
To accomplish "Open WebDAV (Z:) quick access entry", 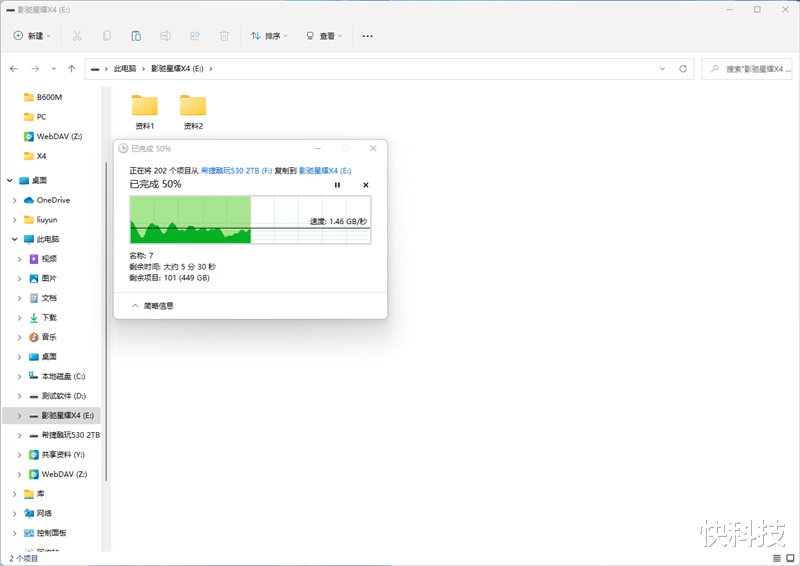I will [x=53, y=136].
